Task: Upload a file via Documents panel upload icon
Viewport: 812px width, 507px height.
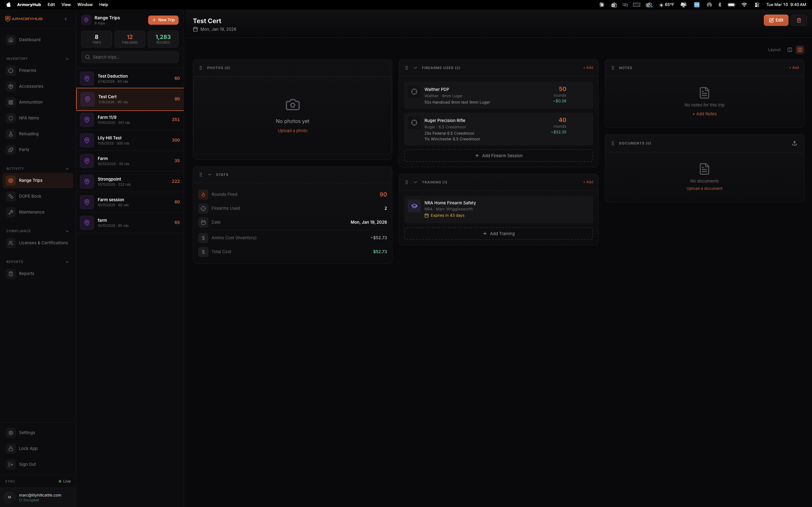Action: [x=794, y=143]
